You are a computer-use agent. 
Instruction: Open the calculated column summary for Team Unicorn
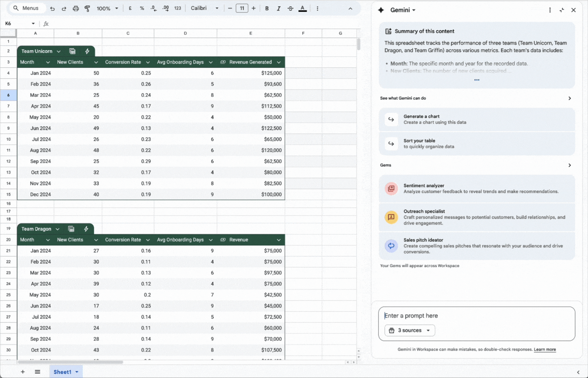72,51
